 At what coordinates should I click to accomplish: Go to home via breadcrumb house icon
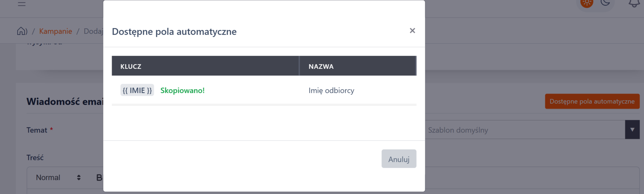click(22, 31)
